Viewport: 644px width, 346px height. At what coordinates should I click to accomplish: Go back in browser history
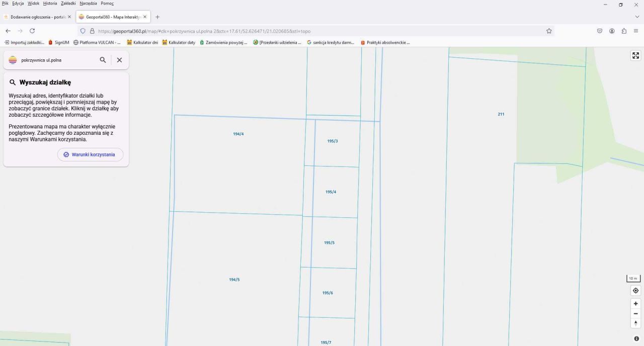click(8, 31)
